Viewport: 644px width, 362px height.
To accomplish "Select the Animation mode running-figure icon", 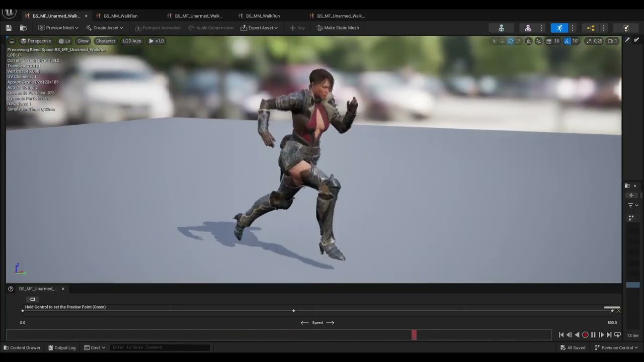I will (x=559, y=28).
